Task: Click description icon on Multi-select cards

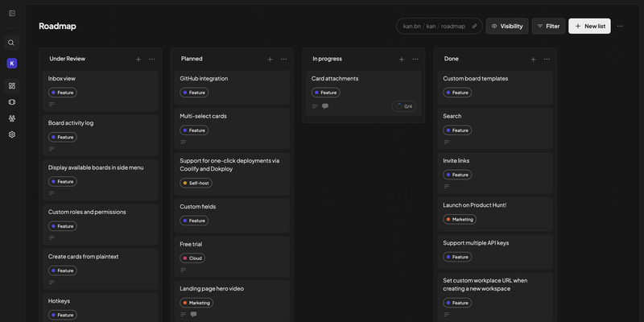Action: [x=184, y=142]
